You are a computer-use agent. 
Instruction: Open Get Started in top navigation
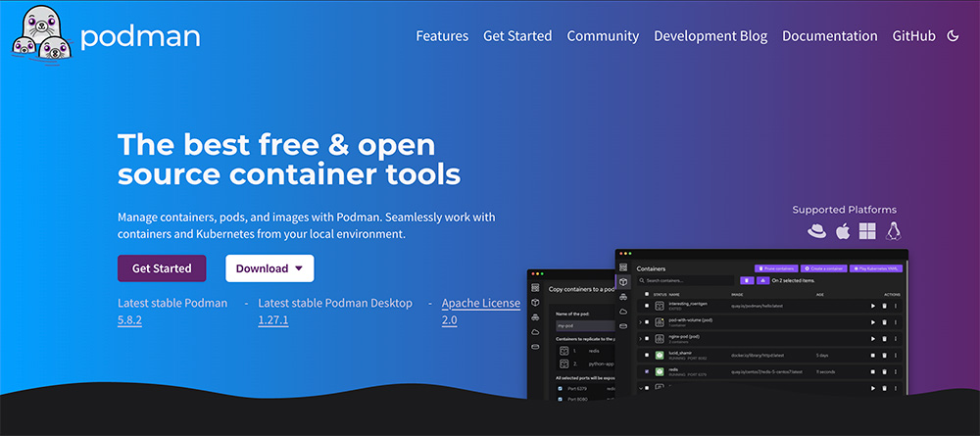click(x=517, y=36)
